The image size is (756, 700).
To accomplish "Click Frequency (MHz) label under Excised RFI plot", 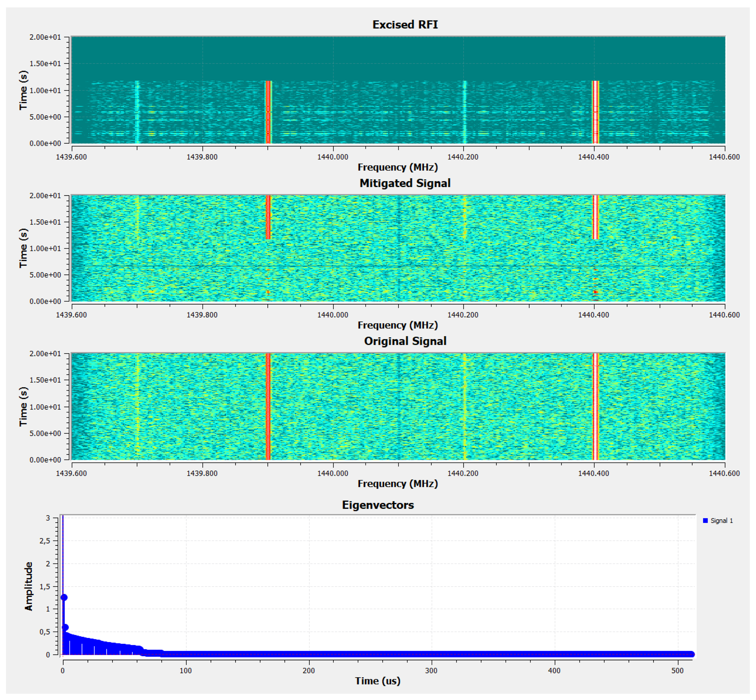I will tap(397, 167).
